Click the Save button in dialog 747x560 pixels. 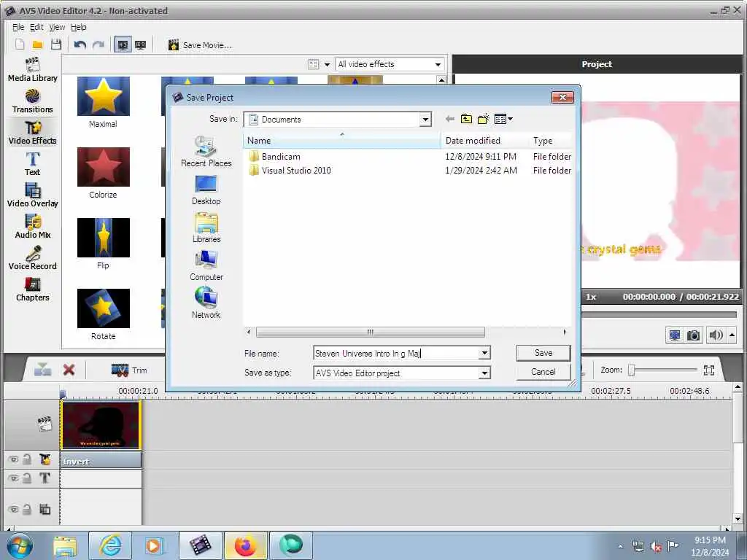[543, 353]
